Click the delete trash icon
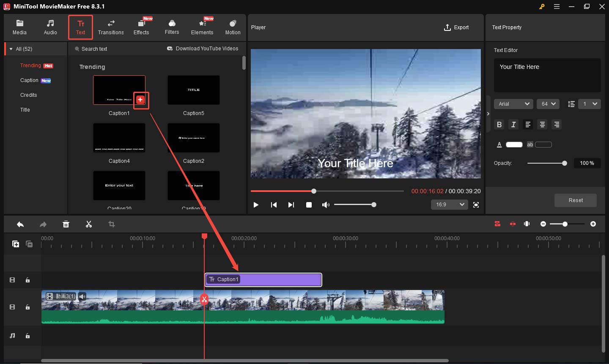 tap(66, 224)
